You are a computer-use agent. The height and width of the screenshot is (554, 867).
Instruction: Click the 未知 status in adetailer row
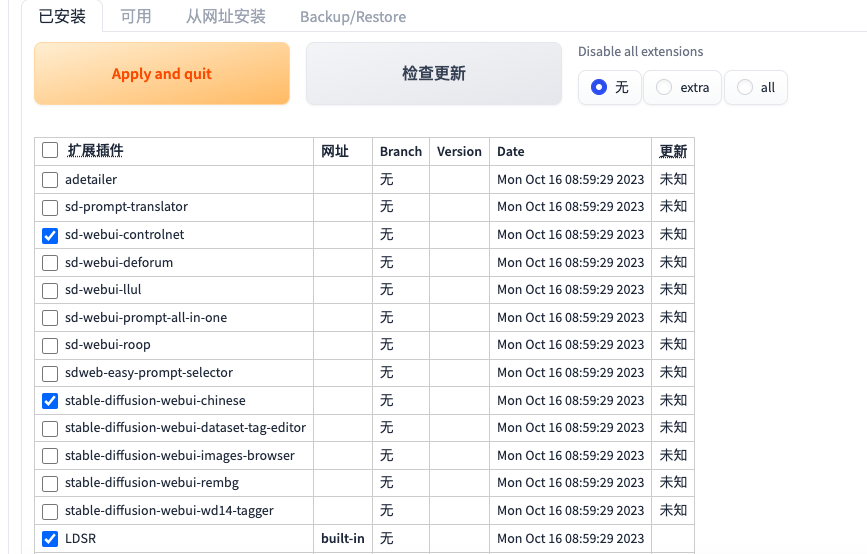point(673,179)
